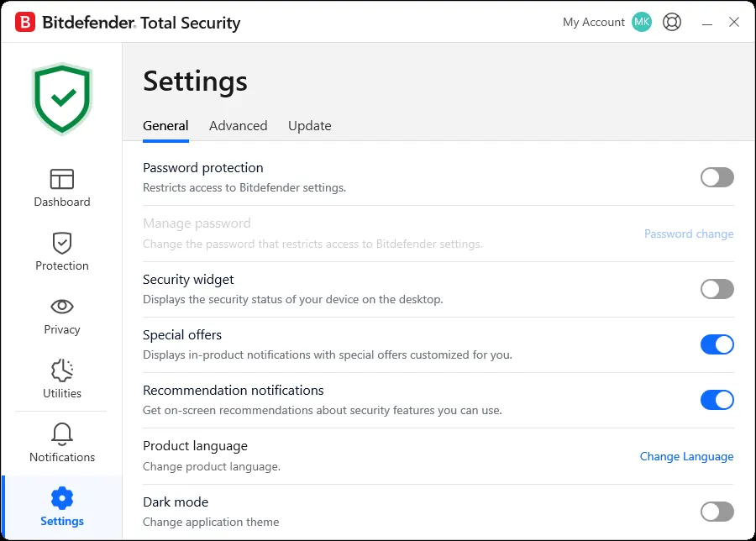Switch to the Advanced tab

click(x=239, y=126)
